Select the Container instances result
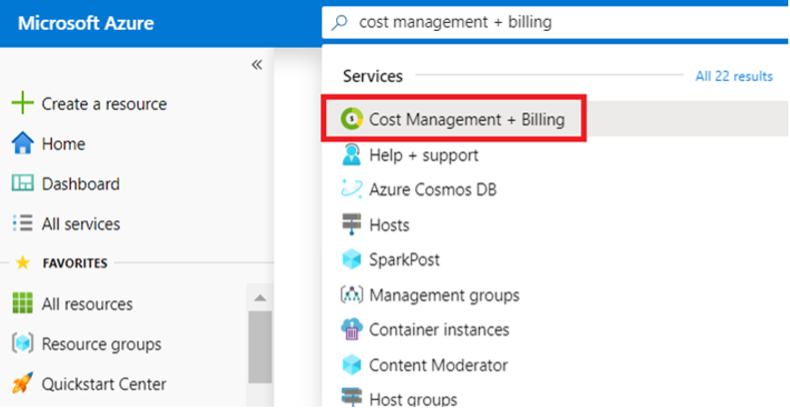Viewport: 790px width, 408px height. (439, 330)
